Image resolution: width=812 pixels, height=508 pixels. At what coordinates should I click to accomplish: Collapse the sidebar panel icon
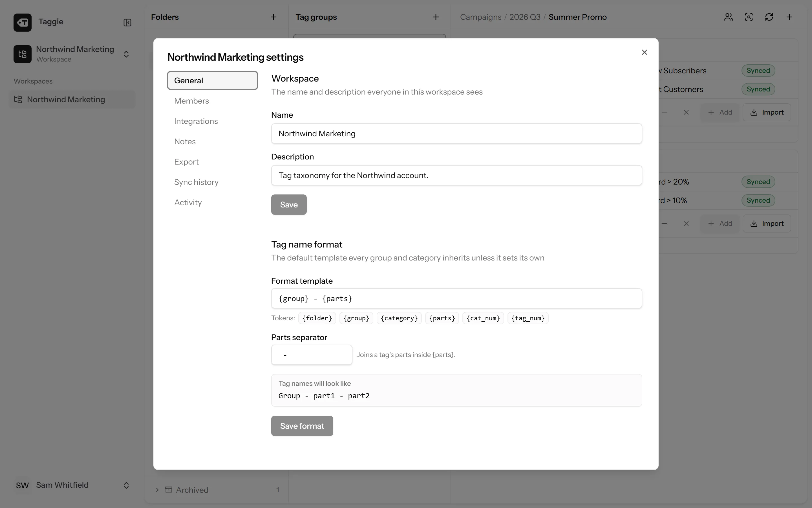pyautogui.click(x=127, y=23)
